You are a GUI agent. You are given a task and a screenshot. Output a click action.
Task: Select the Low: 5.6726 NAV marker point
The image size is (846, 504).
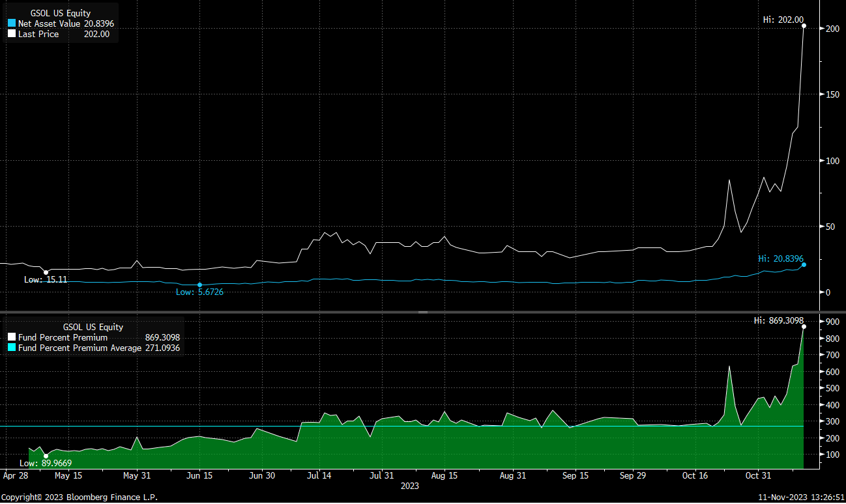pyautogui.click(x=199, y=285)
